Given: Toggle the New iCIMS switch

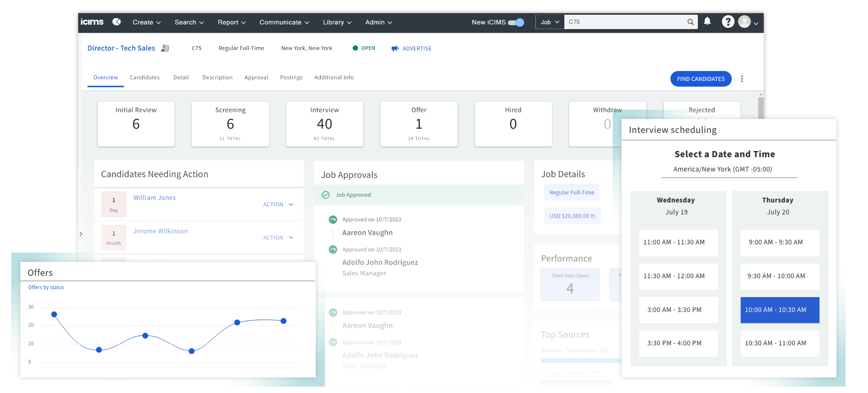Looking at the screenshot, I should point(516,22).
